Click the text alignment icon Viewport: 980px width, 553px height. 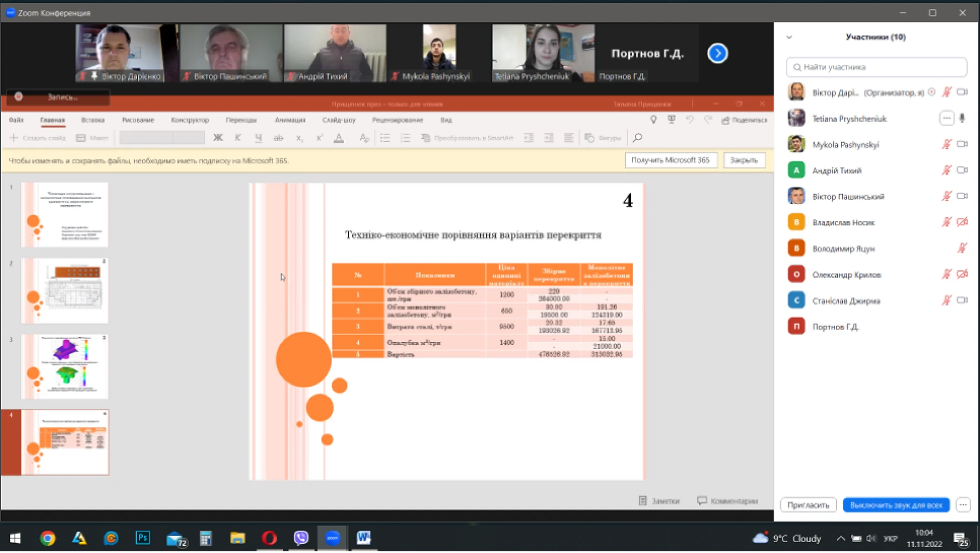coord(568,138)
